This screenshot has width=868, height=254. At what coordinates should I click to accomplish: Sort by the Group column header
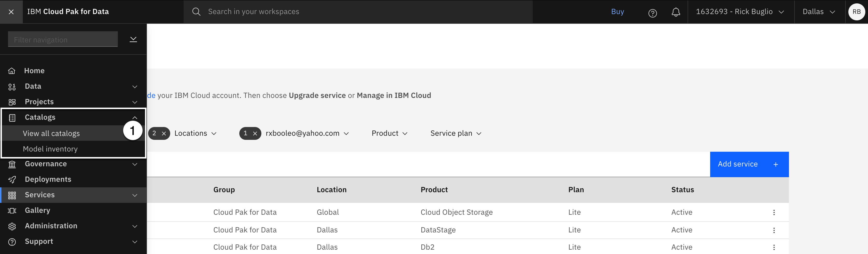click(x=224, y=190)
